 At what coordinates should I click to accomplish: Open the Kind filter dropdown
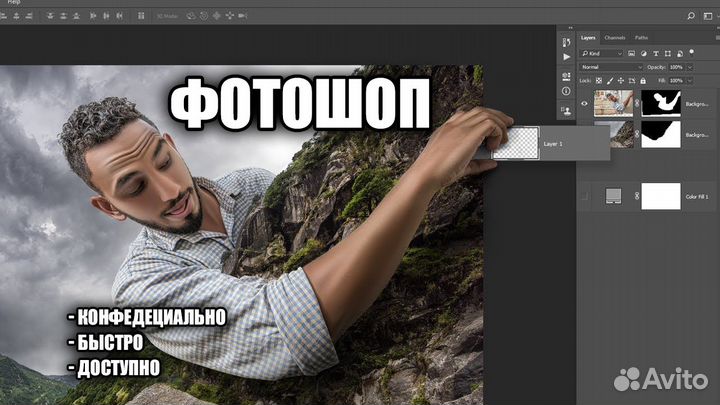[602, 54]
